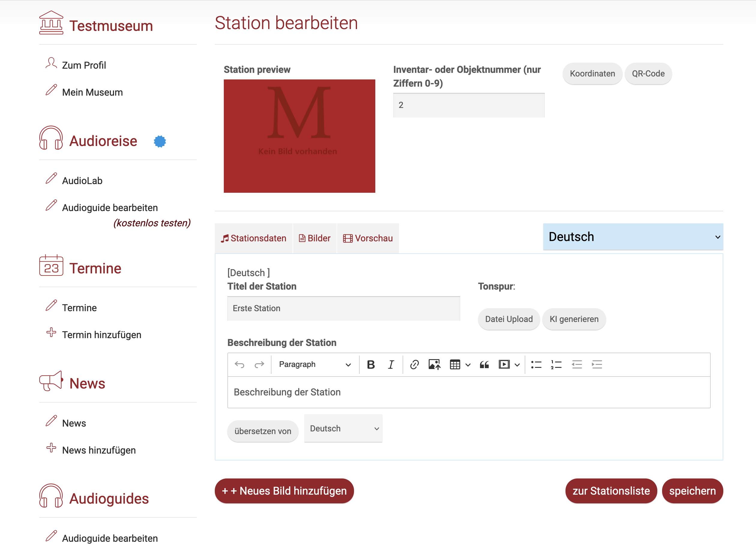Click the QR-Code button
Screen dimensions: 756x557
tap(648, 73)
